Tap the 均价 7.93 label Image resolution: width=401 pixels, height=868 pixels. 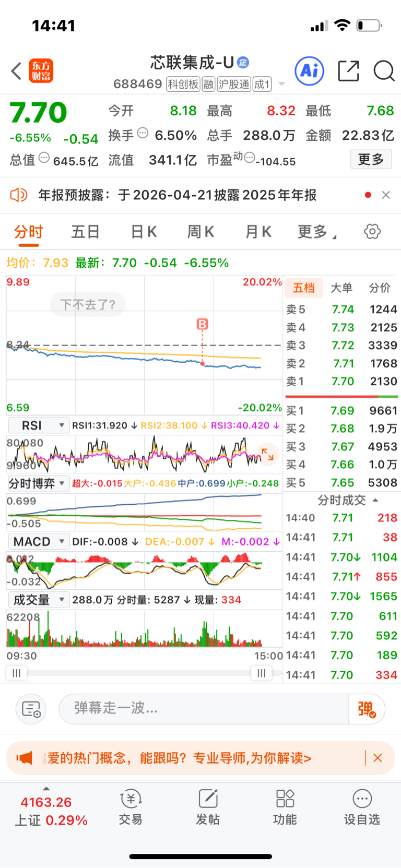click(37, 263)
